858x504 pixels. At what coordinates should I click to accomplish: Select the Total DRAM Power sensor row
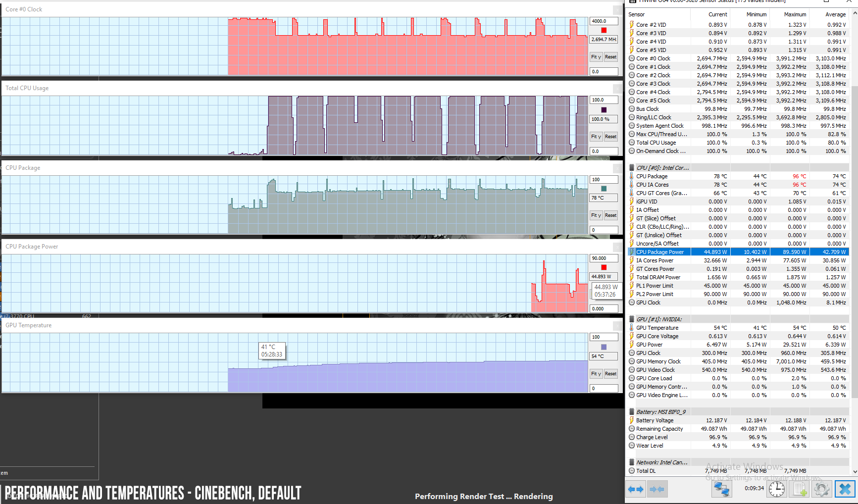click(x=738, y=277)
